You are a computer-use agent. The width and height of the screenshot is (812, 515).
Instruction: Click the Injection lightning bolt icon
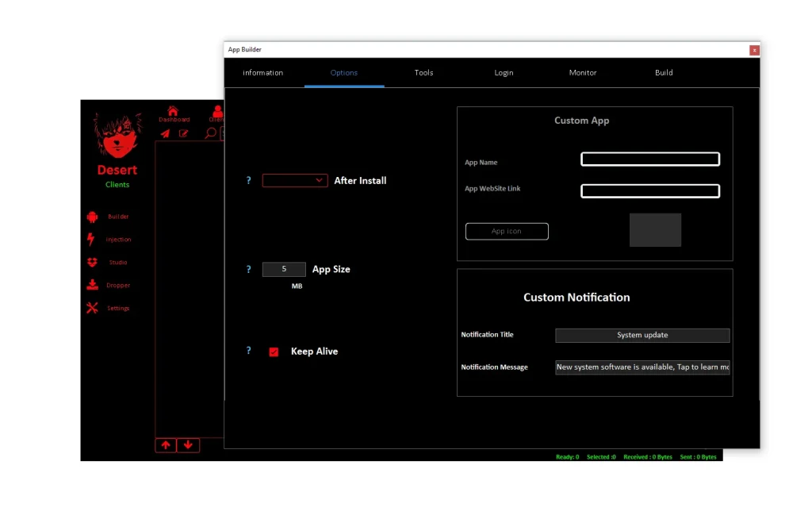91,240
